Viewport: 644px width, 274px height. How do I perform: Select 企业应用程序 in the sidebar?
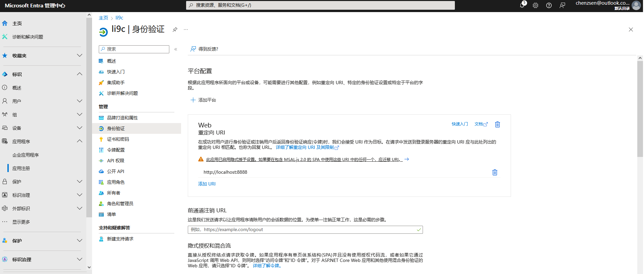(x=26, y=155)
